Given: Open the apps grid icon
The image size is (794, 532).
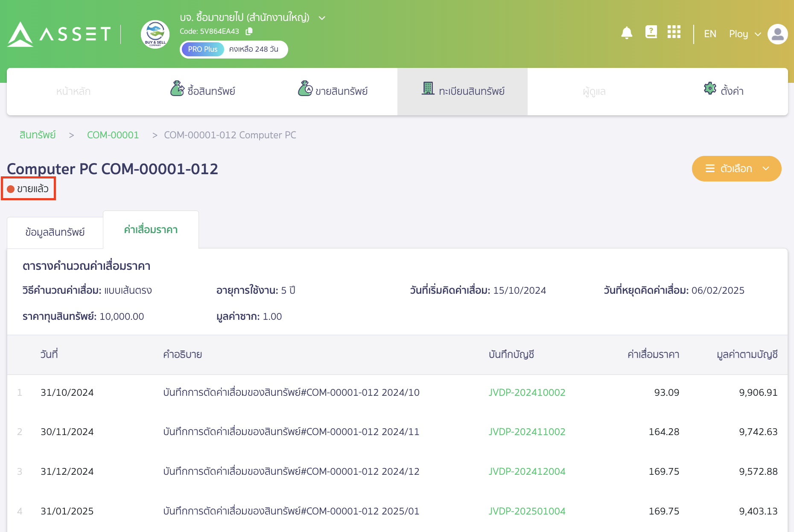Looking at the screenshot, I should pos(674,32).
